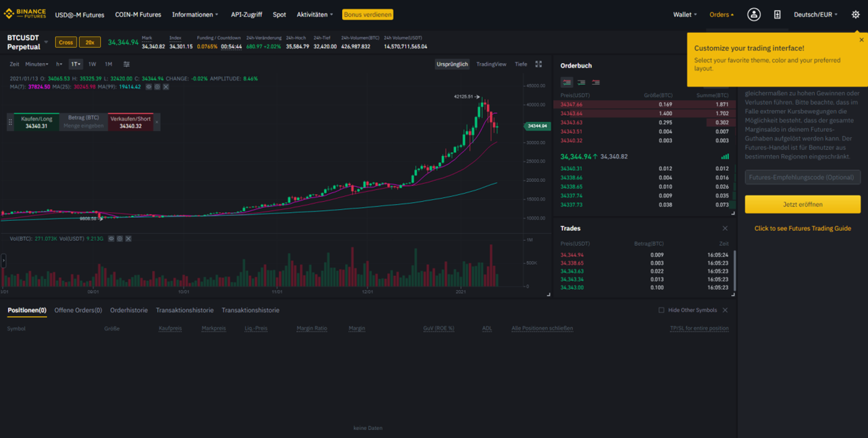Hide the moving average lines with the eye icon
Viewport: 868px width, 438px height.
149,86
